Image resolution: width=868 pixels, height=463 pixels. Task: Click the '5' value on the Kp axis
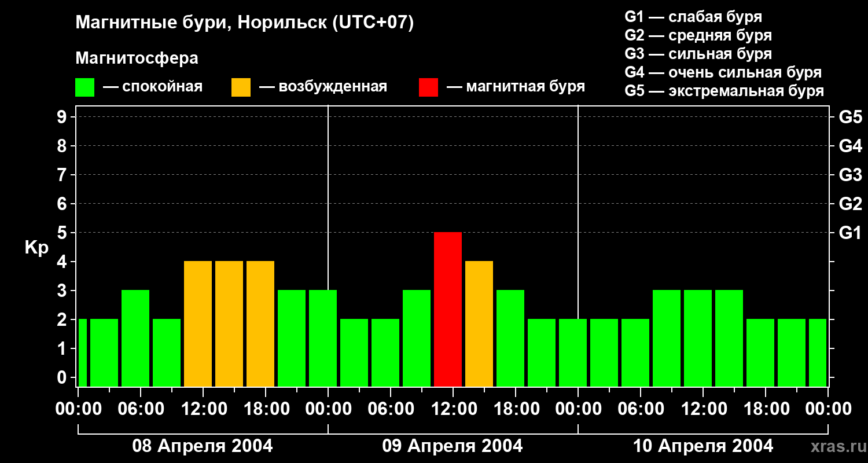click(63, 233)
